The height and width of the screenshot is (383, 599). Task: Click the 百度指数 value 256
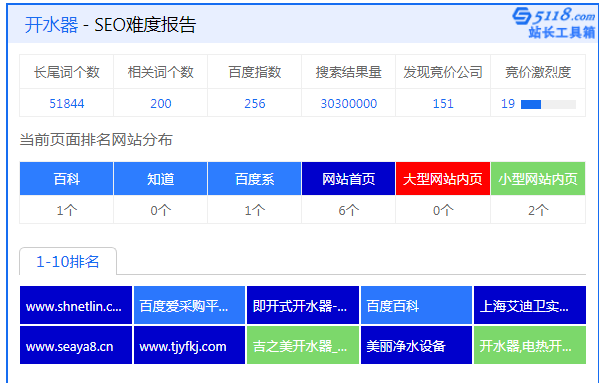[x=254, y=103]
